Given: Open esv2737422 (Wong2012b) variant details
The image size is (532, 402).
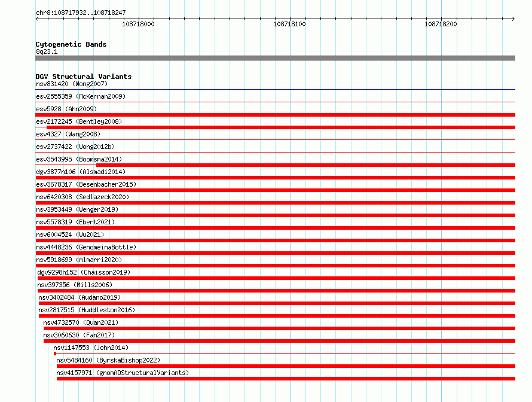Looking at the screenshot, I should click(x=75, y=147).
